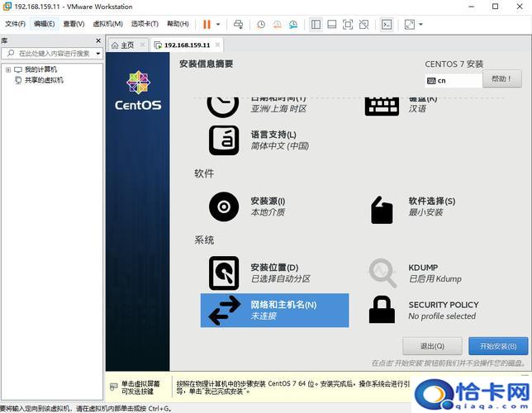Close the 主页 tab
The image size is (532, 413).
click(x=142, y=45)
